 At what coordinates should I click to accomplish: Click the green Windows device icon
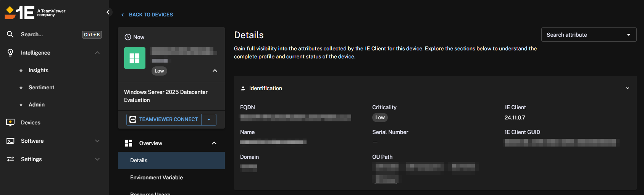tap(135, 58)
